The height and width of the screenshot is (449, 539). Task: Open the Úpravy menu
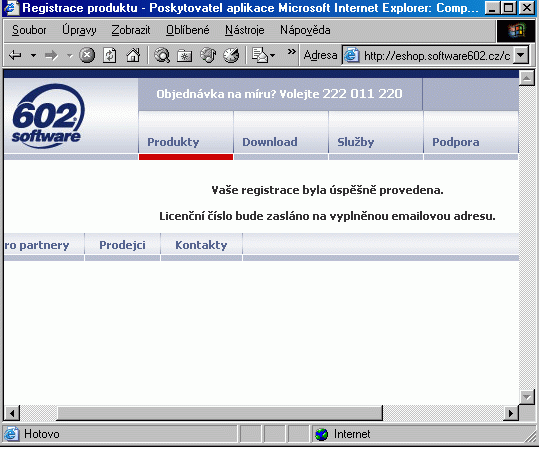coord(79,30)
